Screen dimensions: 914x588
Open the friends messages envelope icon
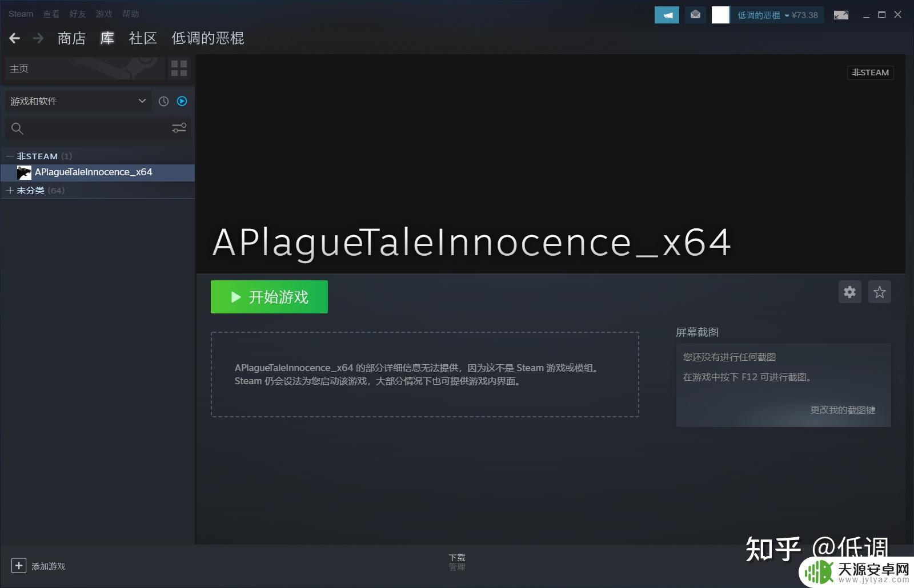(695, 15)
